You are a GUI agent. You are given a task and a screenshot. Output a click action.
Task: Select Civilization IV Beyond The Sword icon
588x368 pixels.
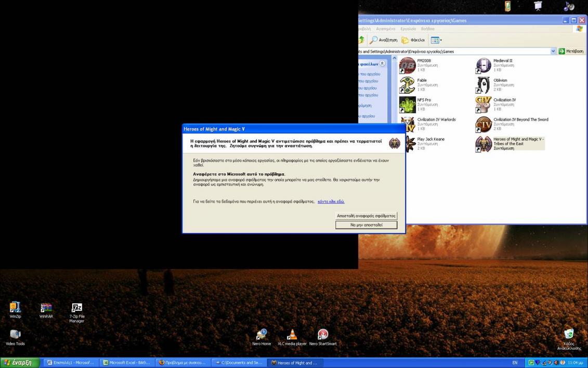484,124
